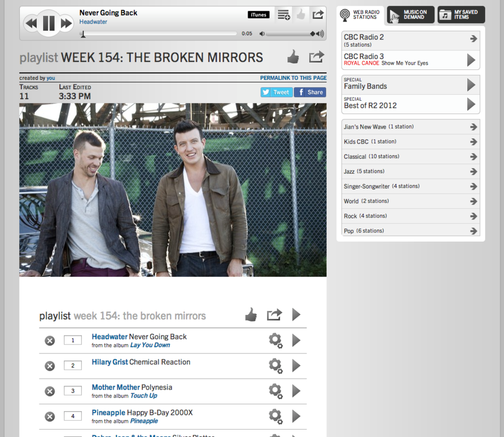Thumbs-up the lower playlist title row

(251, 315)
